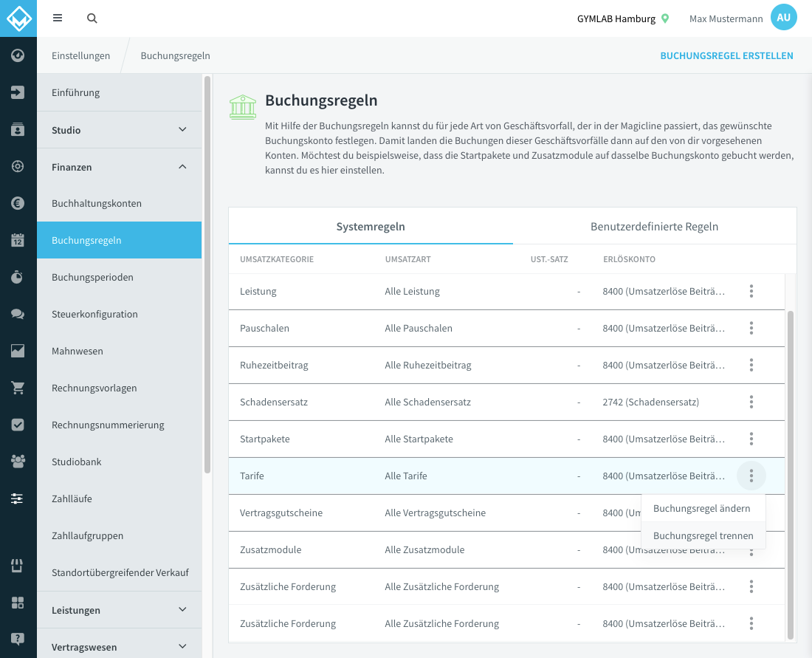Screen dimensions: 812x658
Task: Open three-dot menu of last Zusätzliche Forderung row
Action: pyautogui.click(x=751, y=623)
